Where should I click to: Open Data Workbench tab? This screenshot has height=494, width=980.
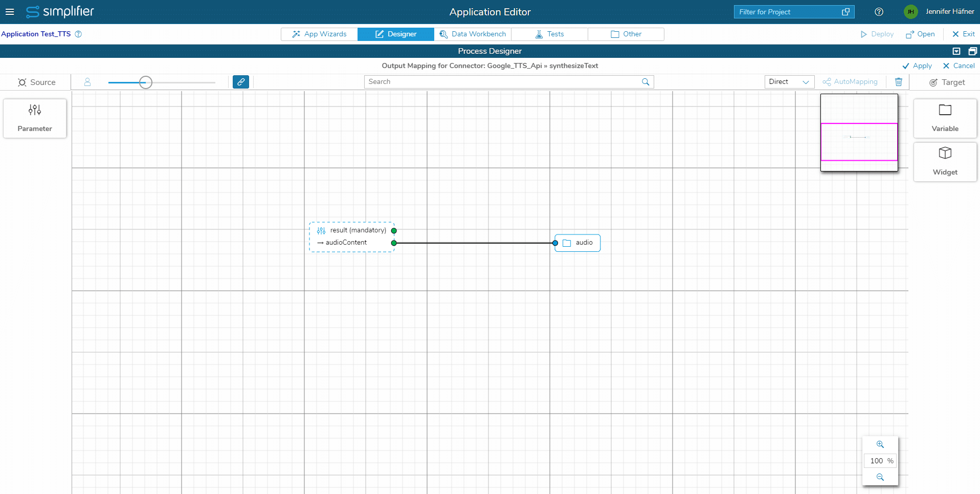tap(473, 34)
